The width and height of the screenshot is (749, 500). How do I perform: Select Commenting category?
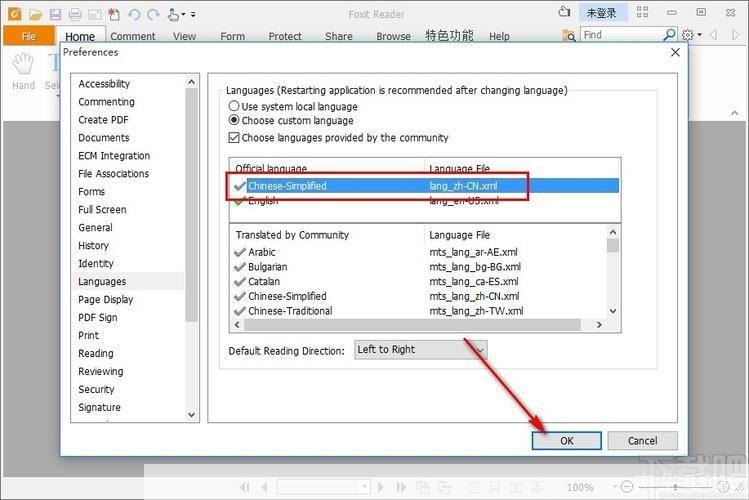click(107, 102)
